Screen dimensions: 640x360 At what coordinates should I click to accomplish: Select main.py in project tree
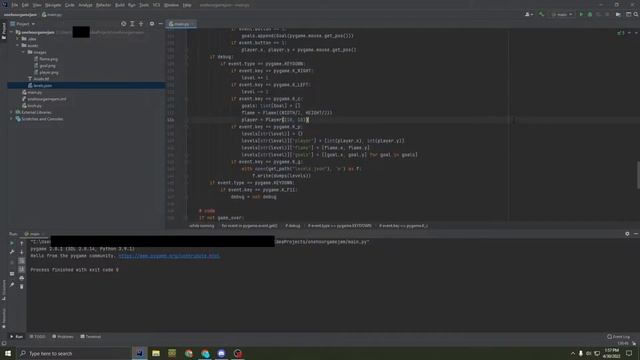coord(32,92)
